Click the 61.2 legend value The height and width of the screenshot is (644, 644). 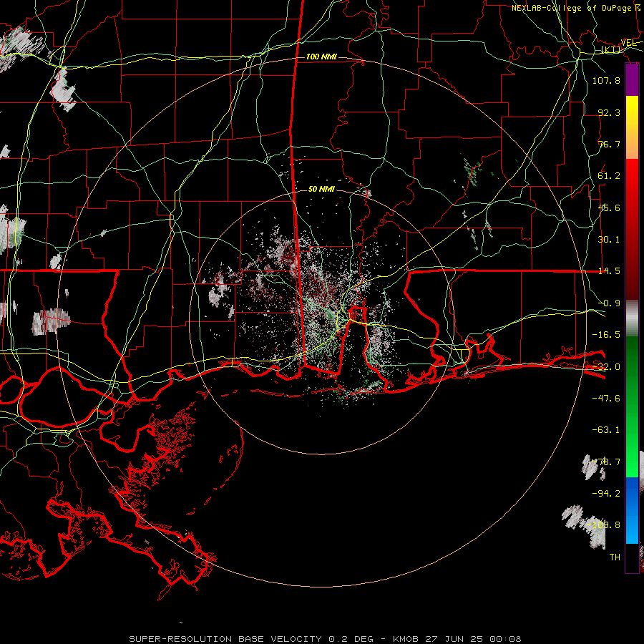point(609,176)
